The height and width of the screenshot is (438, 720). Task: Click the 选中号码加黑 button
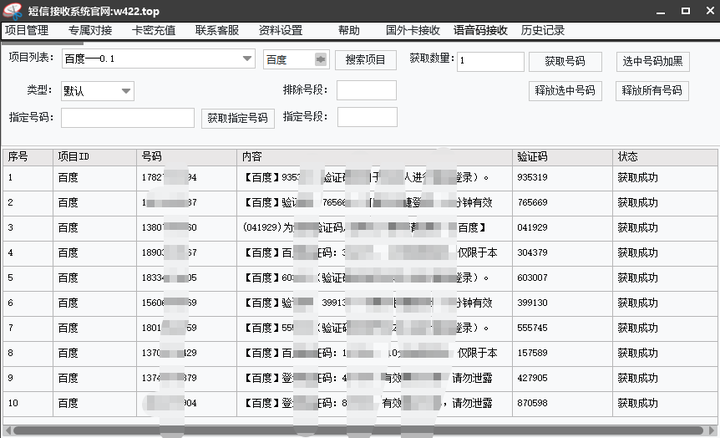click(x=652, y=62)
